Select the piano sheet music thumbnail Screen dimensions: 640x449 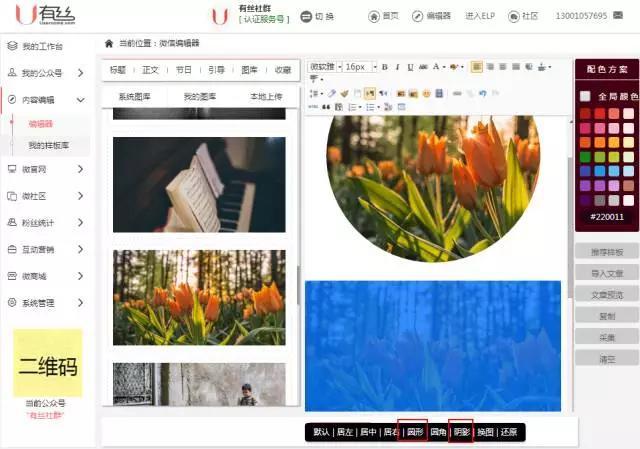click(199, 184)
